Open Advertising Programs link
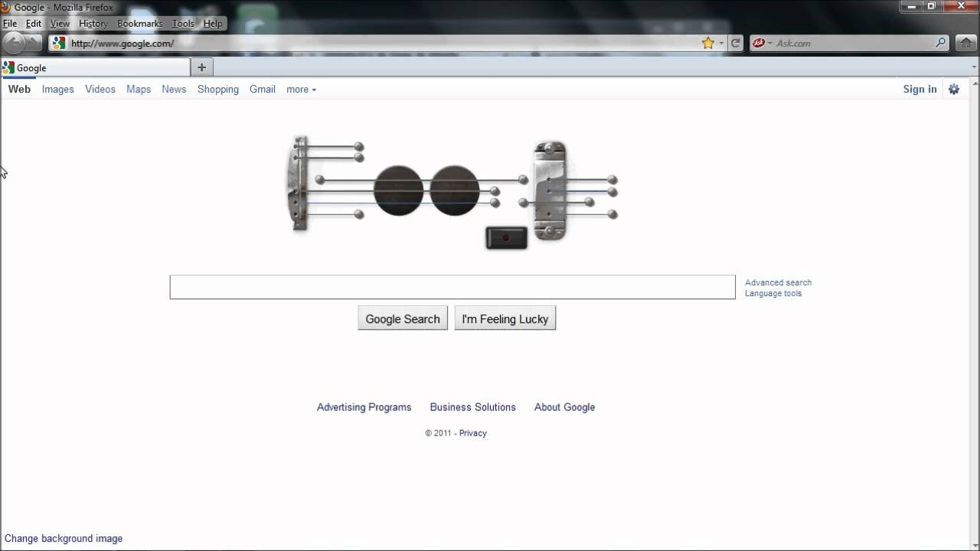 click(x=364, y=407)
